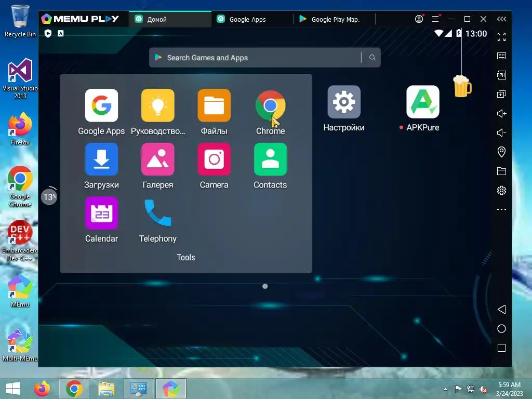
Task: Select Embarcadero Dev-C++ desktop shortcut
Action: point(20,241)
